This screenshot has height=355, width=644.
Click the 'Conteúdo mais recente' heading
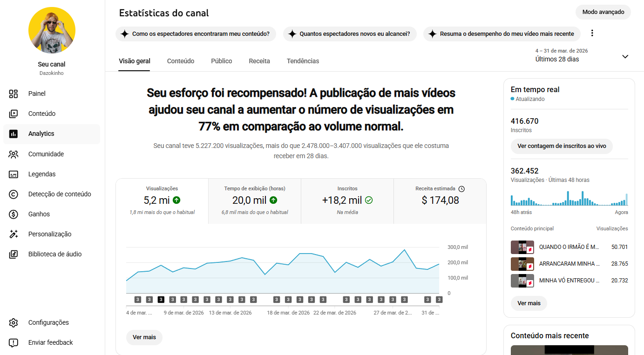(550, 336)
